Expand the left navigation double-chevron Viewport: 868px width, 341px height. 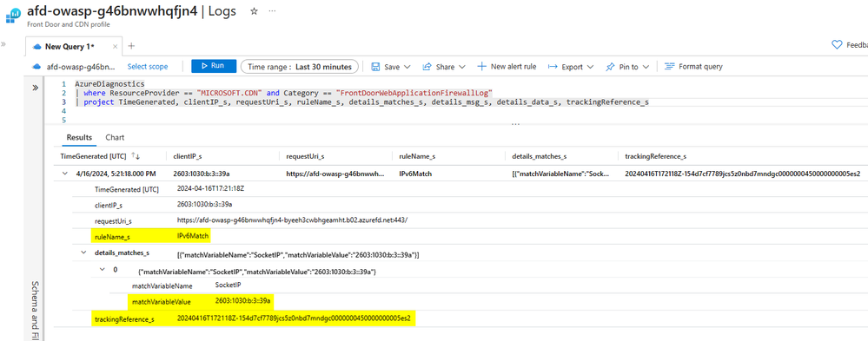[3, 43]
